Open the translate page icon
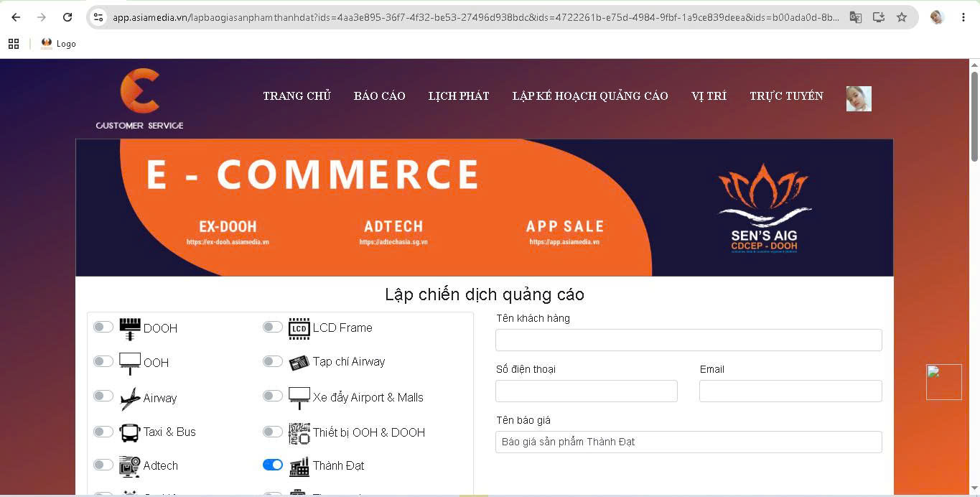The height and width of the screenshot is (497, 980). coord(855,17)
